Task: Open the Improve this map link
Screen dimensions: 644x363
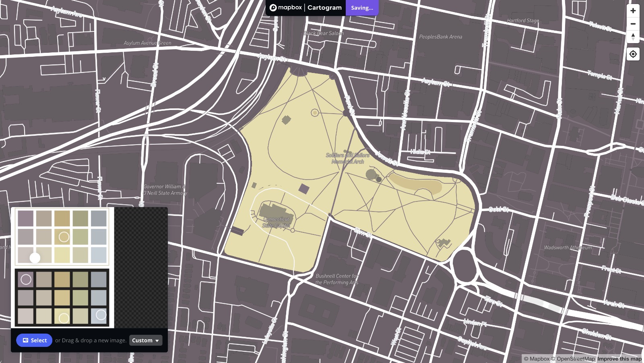Action: point(619,359)
